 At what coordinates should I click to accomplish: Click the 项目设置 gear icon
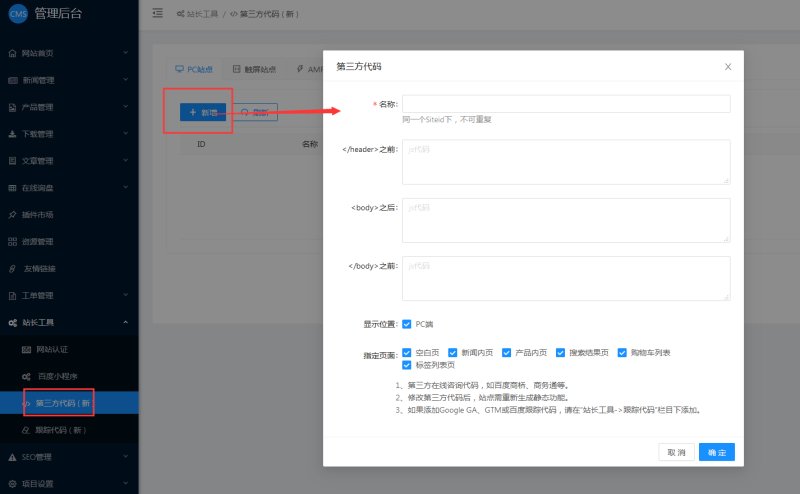[12, 484]
